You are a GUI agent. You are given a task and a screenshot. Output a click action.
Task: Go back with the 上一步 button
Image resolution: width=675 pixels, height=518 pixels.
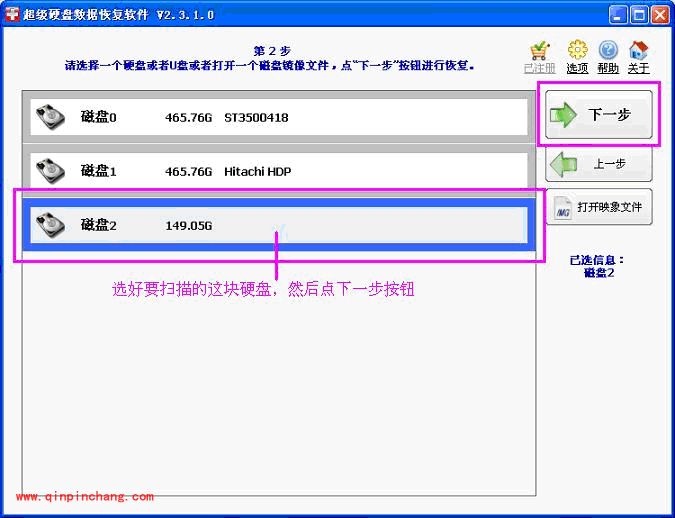point(599,163)
